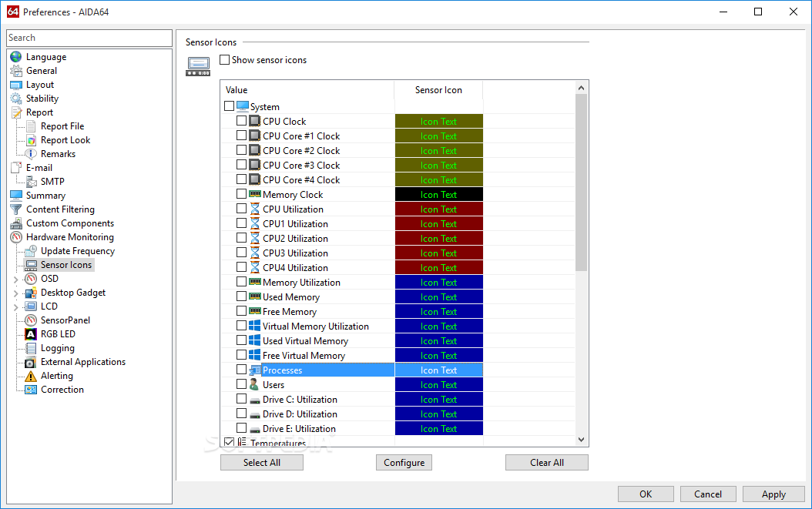812x509 pixels.
Task: Click the Logging sheet icon
Action: [31, 348]
